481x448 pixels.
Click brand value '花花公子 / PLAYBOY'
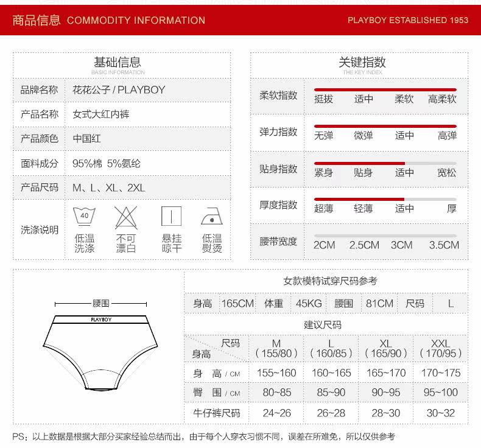coord(119,90)
